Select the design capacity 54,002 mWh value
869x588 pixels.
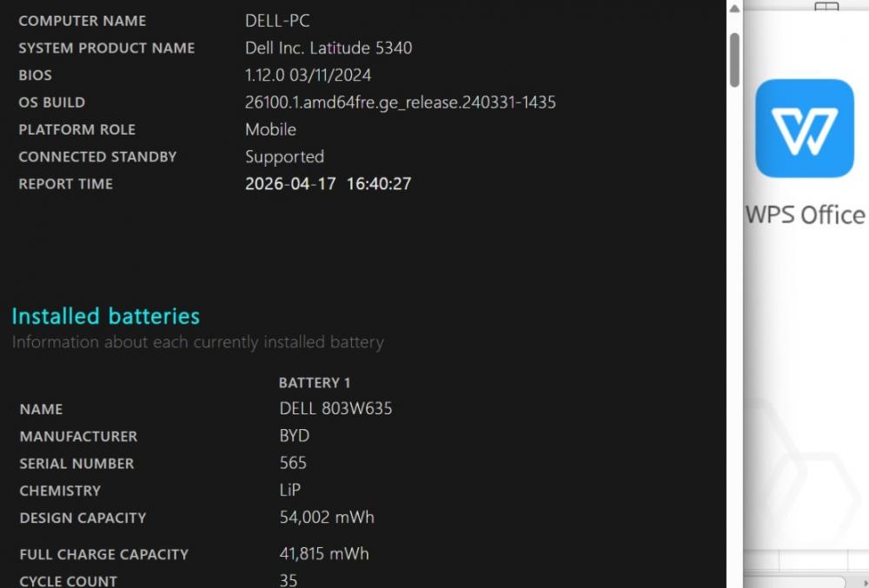point(327,518)
